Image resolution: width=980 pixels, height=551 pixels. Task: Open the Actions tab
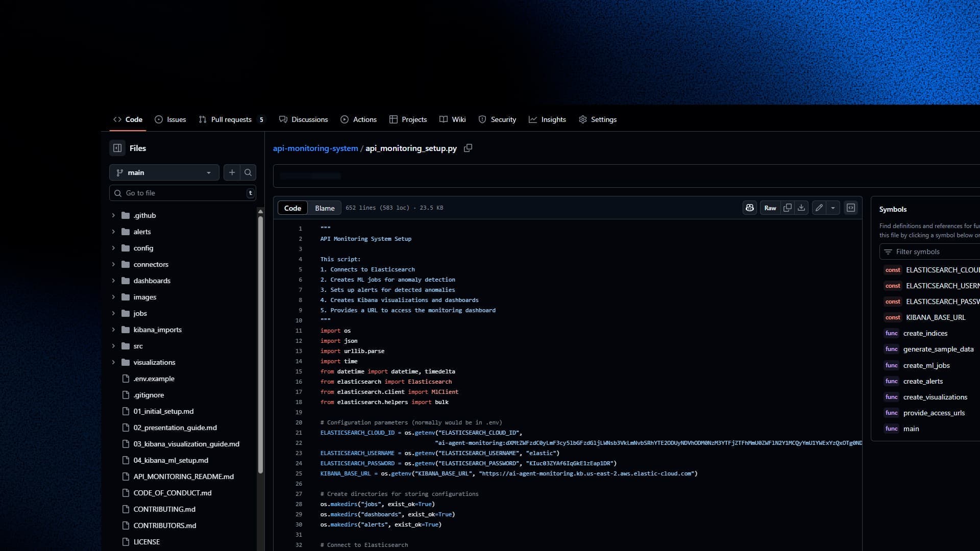[358, 119]
